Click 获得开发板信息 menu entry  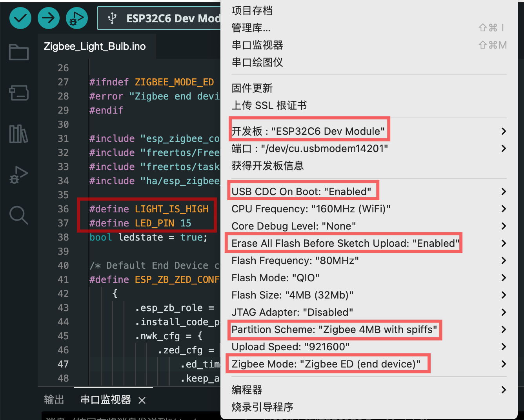(x=369, y=166)
